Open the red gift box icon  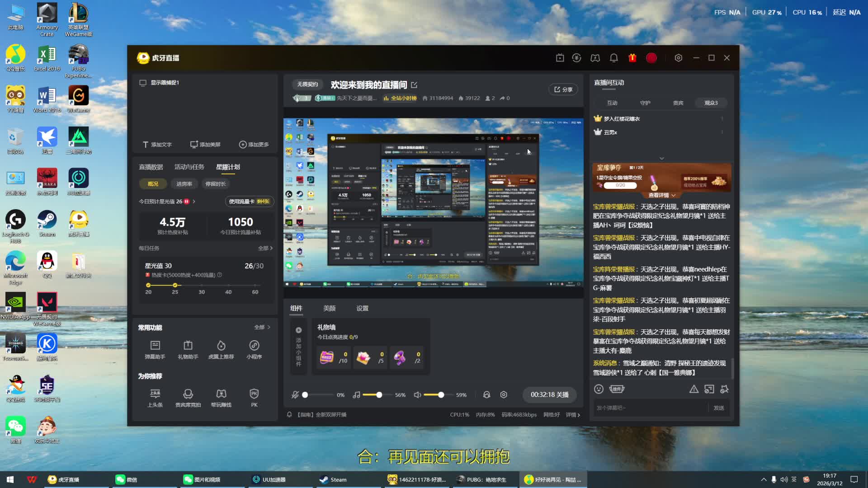tap(632, 58)
